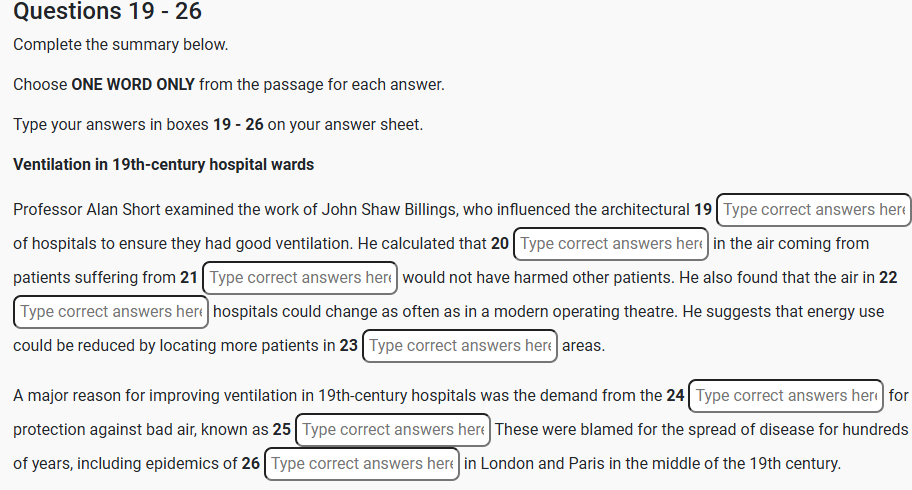Click the answer box for question 19
Image resolution: width=912 pixels, height=490 pixels.
click(x=814, y=210)
